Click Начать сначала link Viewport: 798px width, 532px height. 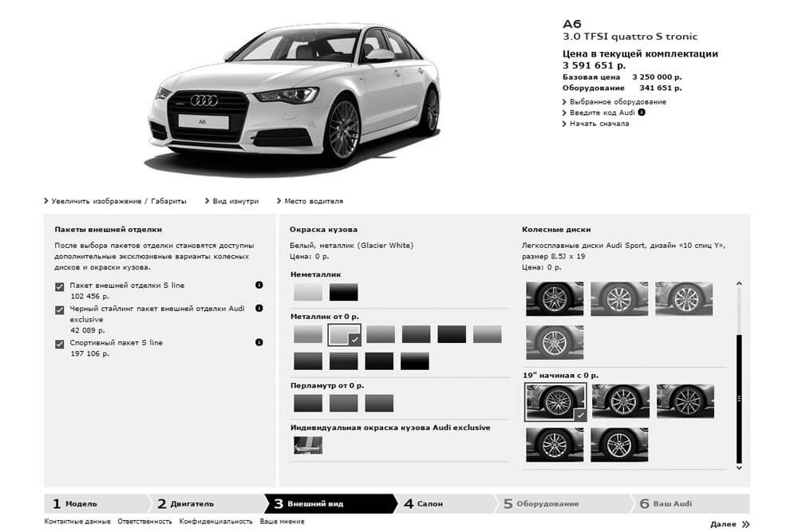(x=598, y=124)
